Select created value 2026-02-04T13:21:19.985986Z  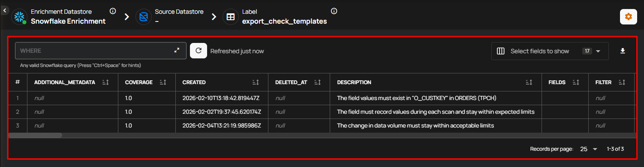tap(222, 126)
